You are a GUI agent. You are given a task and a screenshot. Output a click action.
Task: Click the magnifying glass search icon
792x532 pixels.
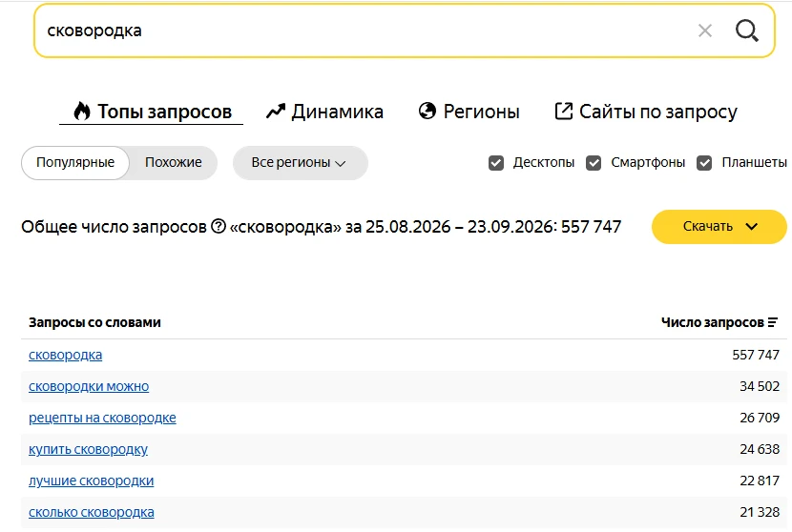click(747, 31)
